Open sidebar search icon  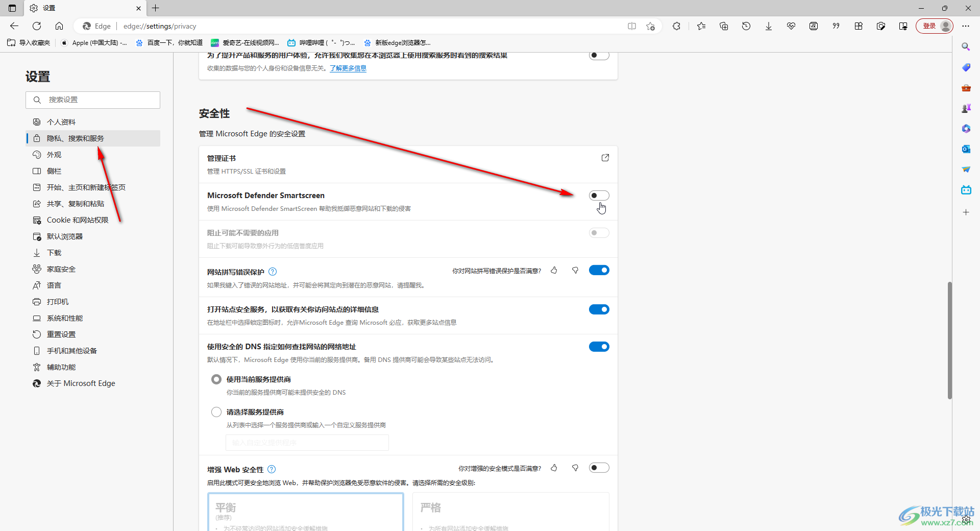966,47
